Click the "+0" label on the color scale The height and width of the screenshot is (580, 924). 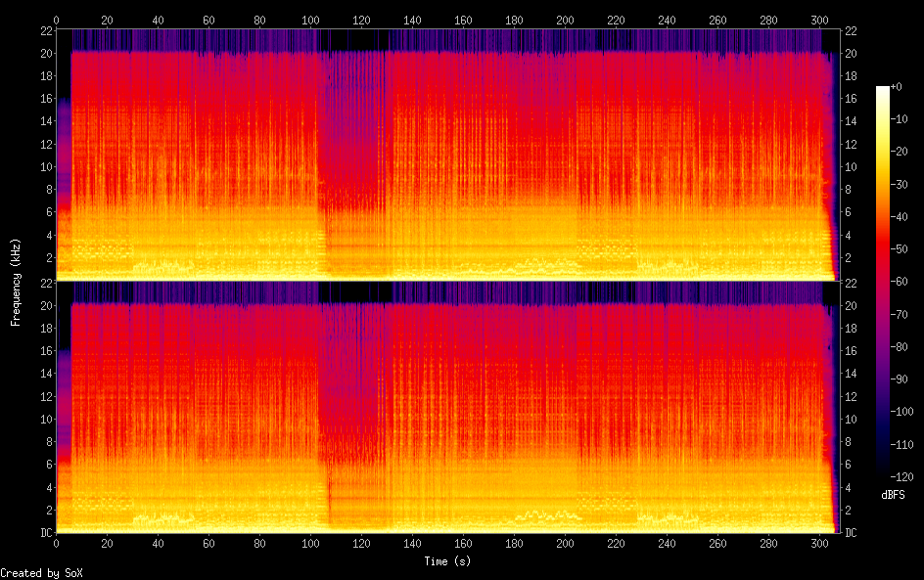point(897,87)
